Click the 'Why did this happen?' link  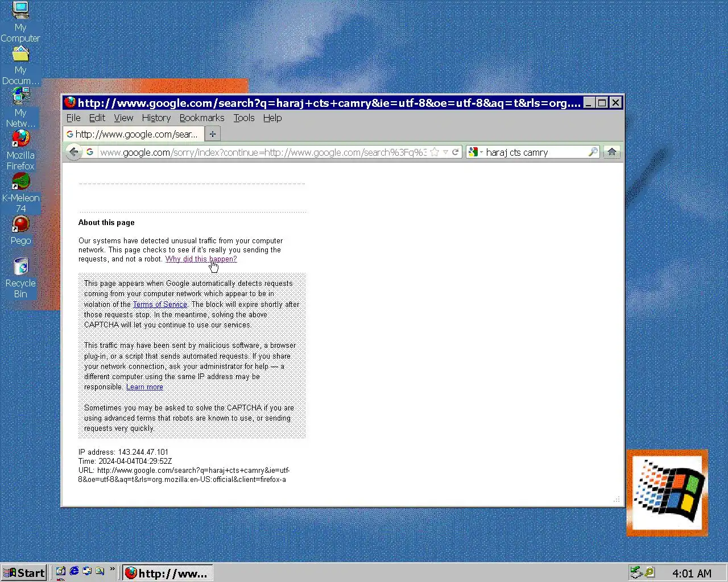201,259
